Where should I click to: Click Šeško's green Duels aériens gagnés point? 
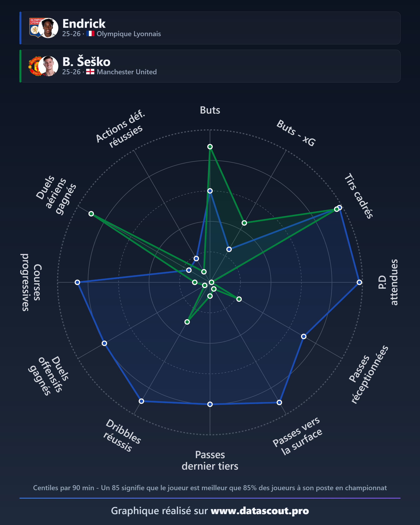[x=91, y=213]
